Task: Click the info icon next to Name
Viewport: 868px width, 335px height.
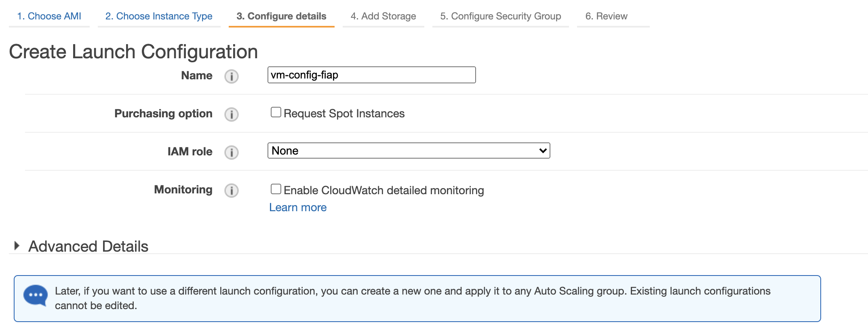Action: point(231,76)
